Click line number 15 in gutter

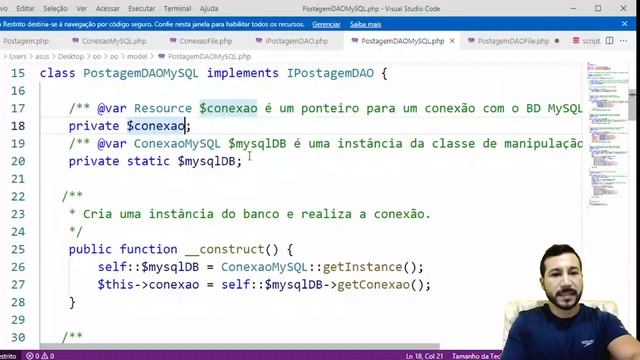point(18,73)
